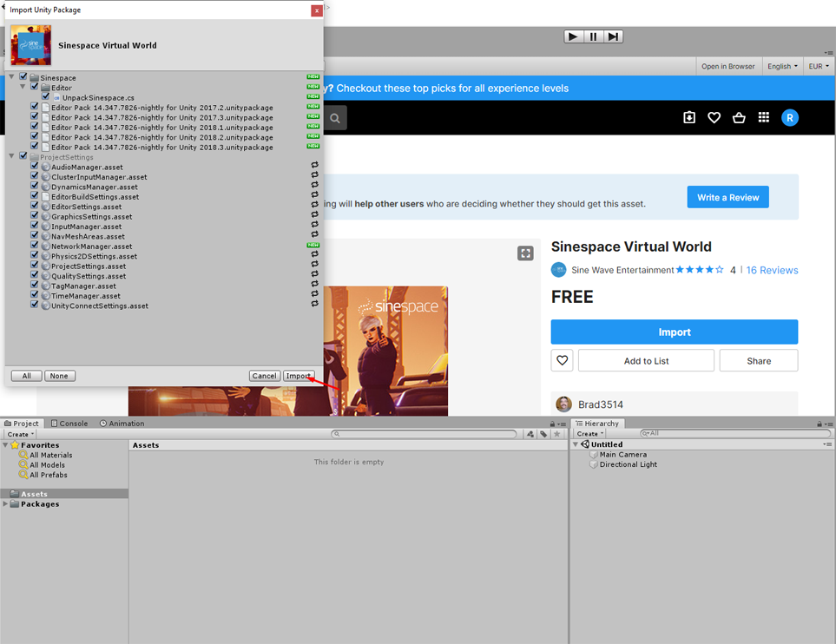The width and height of the screenshot is (836, 644).
Task: Click Brad3514 reviewer avatar
Action: pos(563,404)
